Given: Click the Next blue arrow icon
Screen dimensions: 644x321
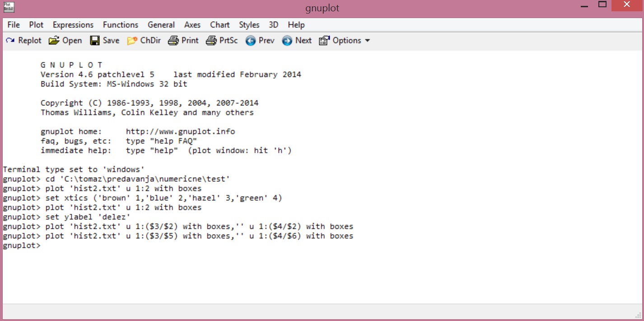Looking at the screenshot, I should (x=287, y=41).
